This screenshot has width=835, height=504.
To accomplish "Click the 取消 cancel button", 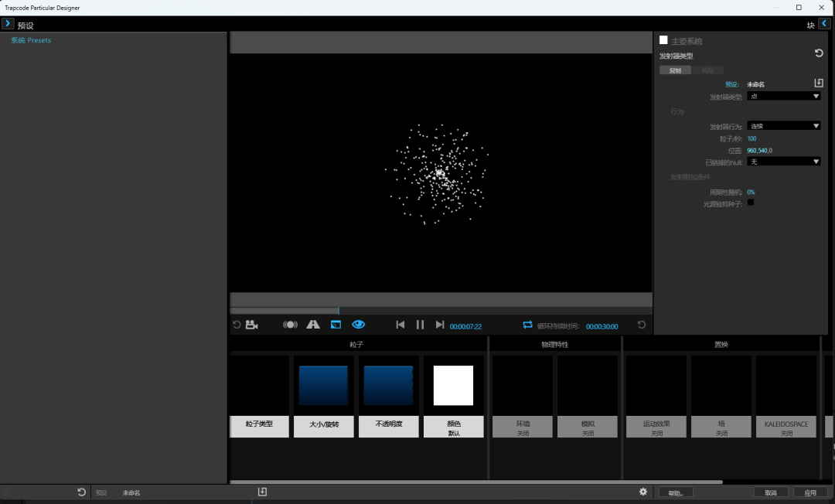I will 771,492.
